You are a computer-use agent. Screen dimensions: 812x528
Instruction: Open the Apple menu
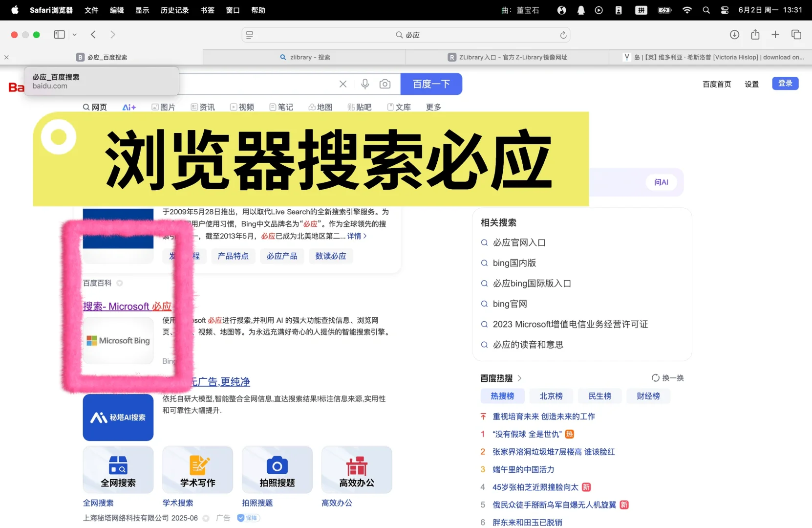[15, 10]
